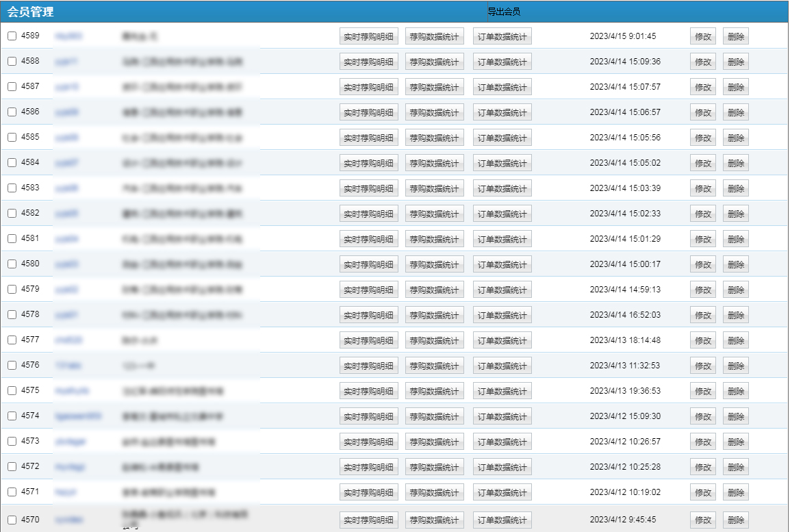Toggle the checkbox for member 4570
The width and height of the screenshot is (790, 532).
pyautogui.click(x=12, y=520)
